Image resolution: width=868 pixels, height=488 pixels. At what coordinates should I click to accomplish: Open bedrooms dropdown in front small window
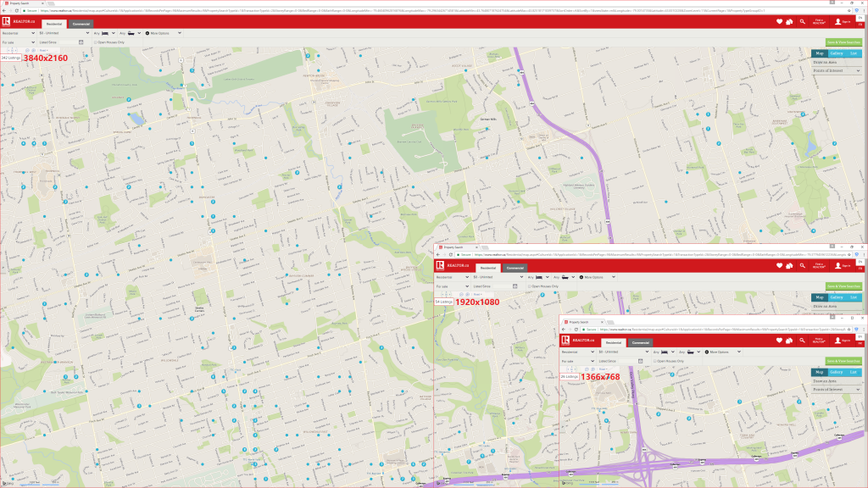point(666,352)
